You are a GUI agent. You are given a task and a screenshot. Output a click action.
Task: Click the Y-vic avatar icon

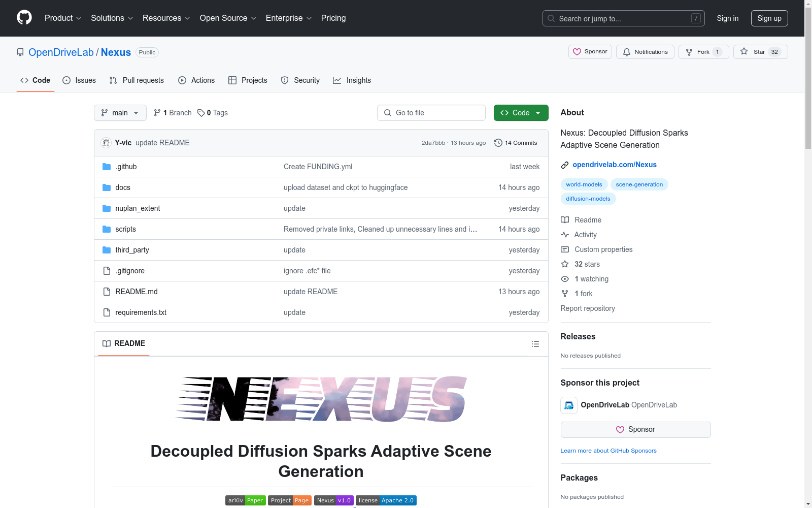106,143
